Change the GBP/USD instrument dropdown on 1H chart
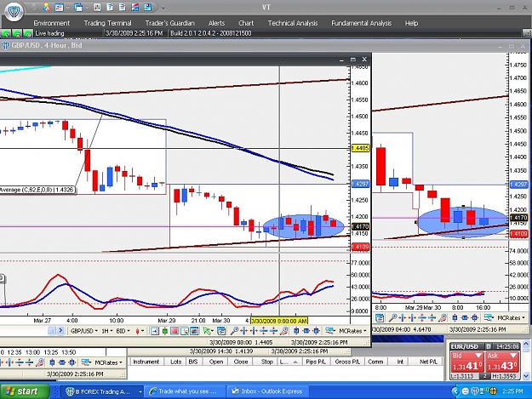Screen dimensions: 532x399 tap(83, 331)
